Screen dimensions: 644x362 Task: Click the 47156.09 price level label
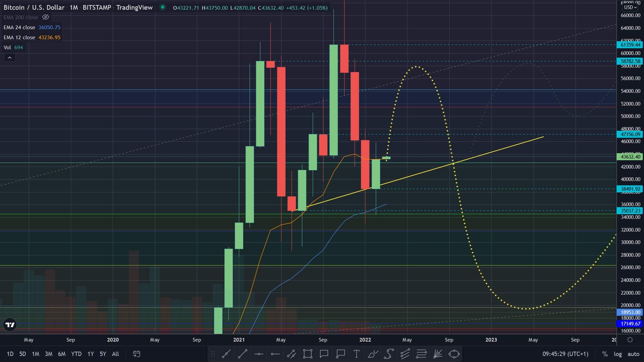[x=630, y=134]
